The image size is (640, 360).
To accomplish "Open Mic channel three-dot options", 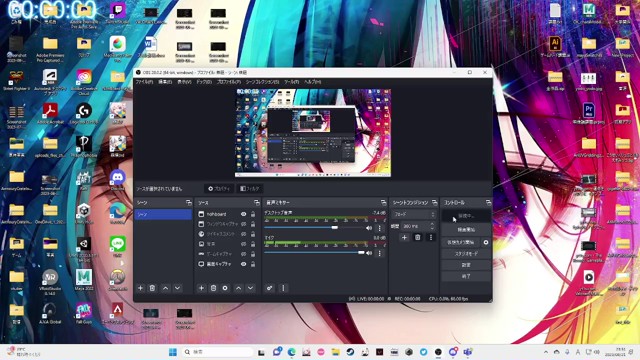I will click(380, 253).
